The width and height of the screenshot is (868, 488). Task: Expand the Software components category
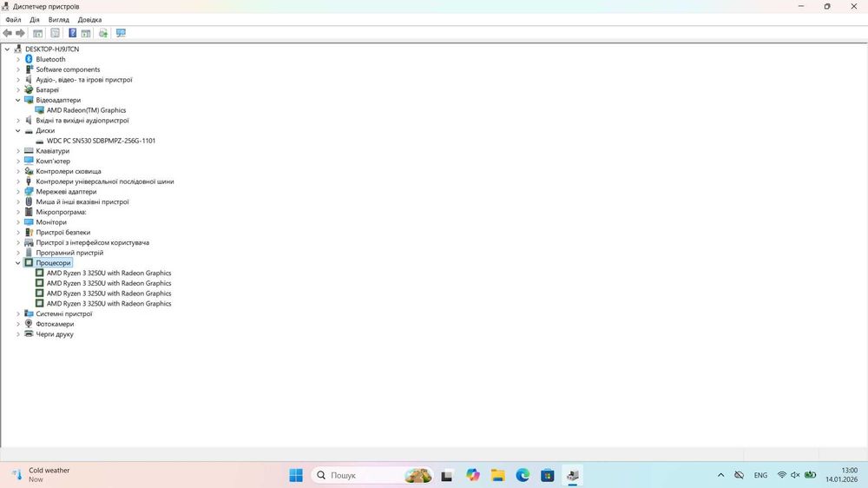[17, 69]
